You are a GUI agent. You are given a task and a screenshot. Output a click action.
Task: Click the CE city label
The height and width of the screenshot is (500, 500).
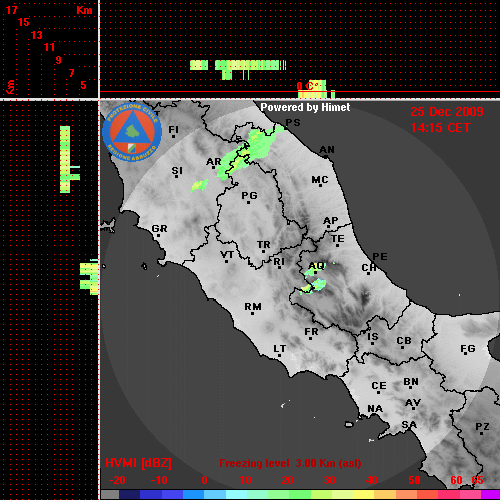[379, 386]
